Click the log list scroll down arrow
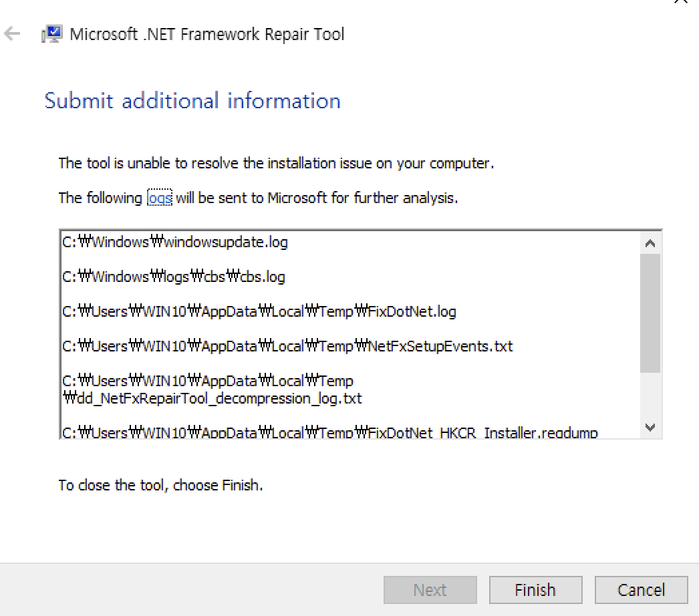 pyautogui.click(x=650, y=428)
